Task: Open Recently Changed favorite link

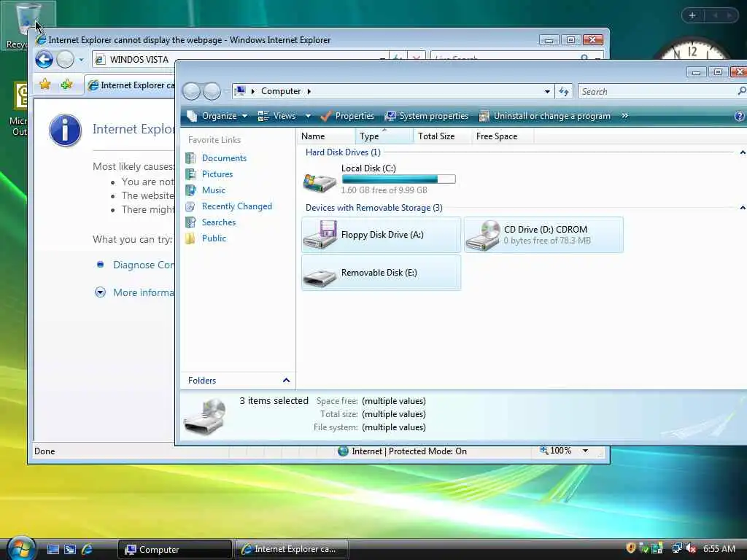Action: (x=237, y=206)
